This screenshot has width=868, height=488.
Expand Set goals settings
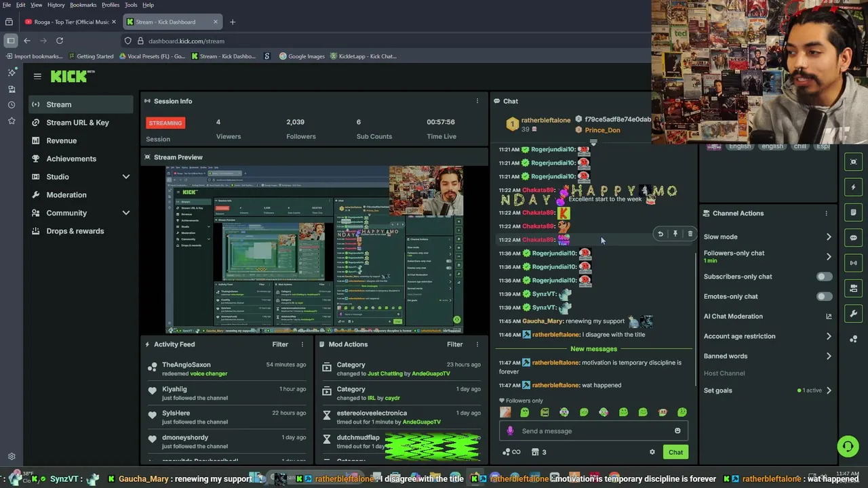[x=829, y=390]
